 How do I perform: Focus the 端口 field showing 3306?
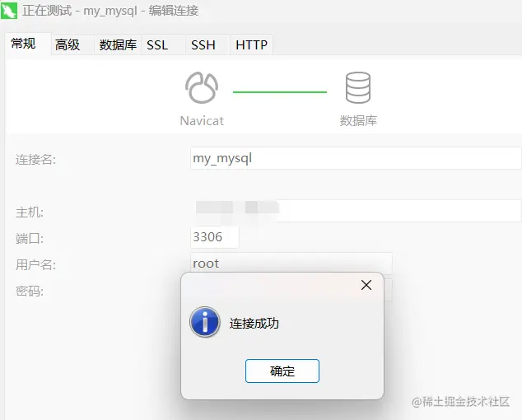(214, 237)
